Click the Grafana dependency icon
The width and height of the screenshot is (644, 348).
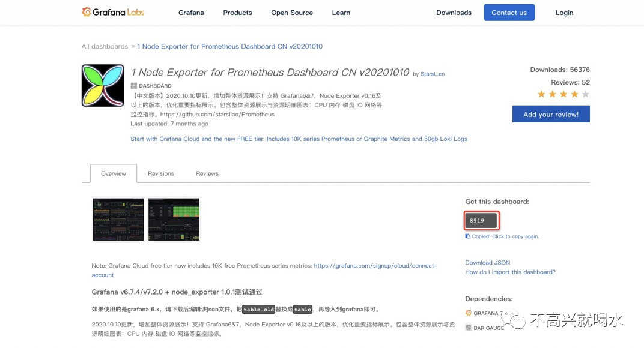[x=468, y=313]
